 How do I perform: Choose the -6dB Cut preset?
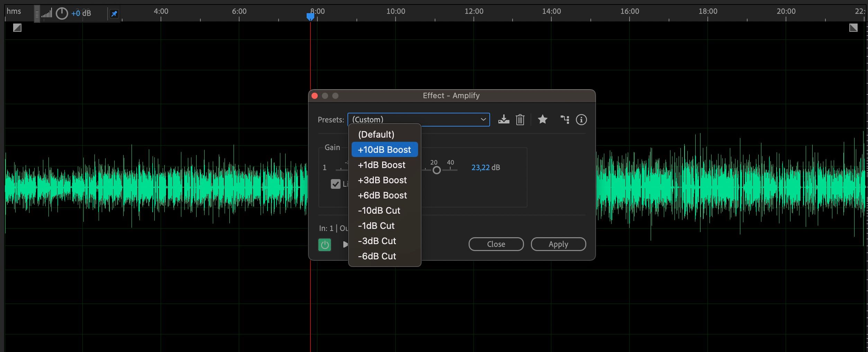[x=377, y=256]
